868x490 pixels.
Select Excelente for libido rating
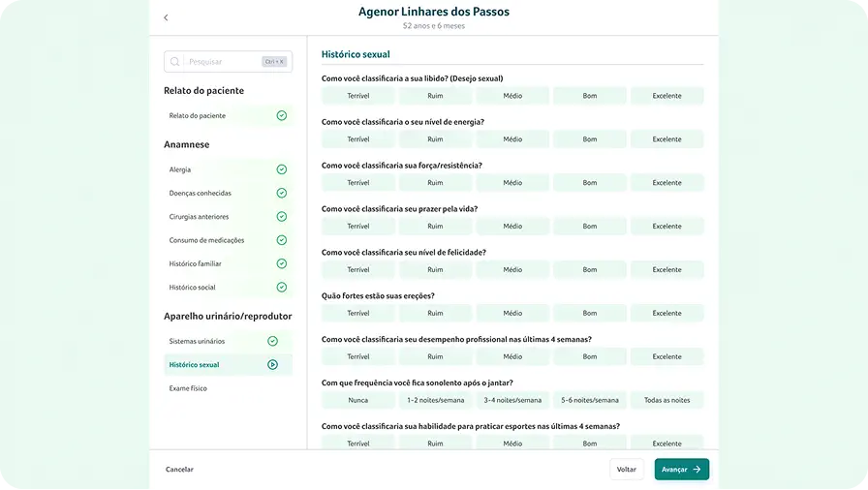[666, 96]
